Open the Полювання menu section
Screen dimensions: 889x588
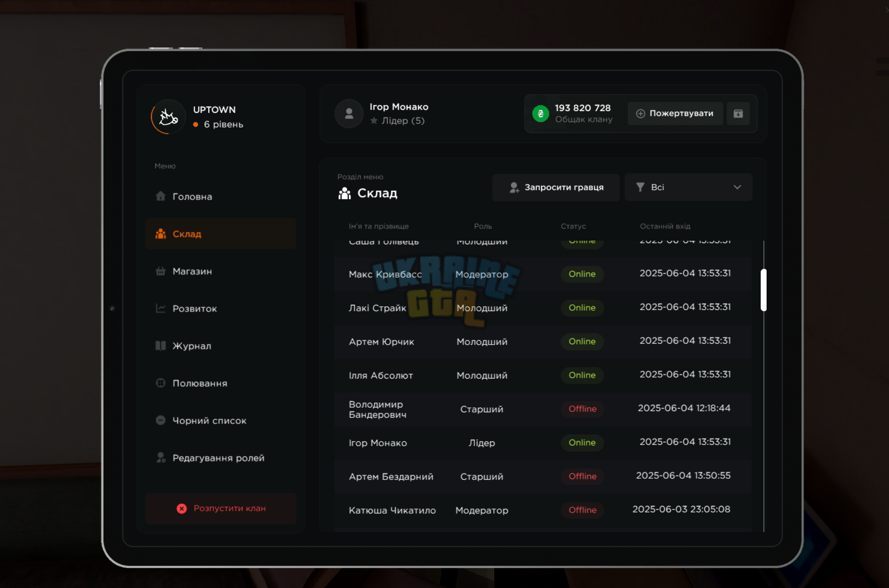220,383
